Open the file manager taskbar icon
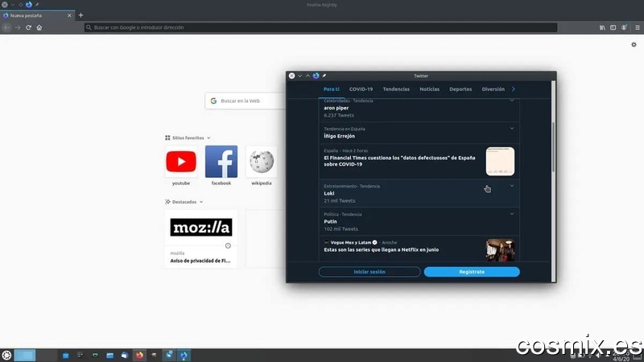The height and width of the screenshot is (362, 644). coord(109,356)
